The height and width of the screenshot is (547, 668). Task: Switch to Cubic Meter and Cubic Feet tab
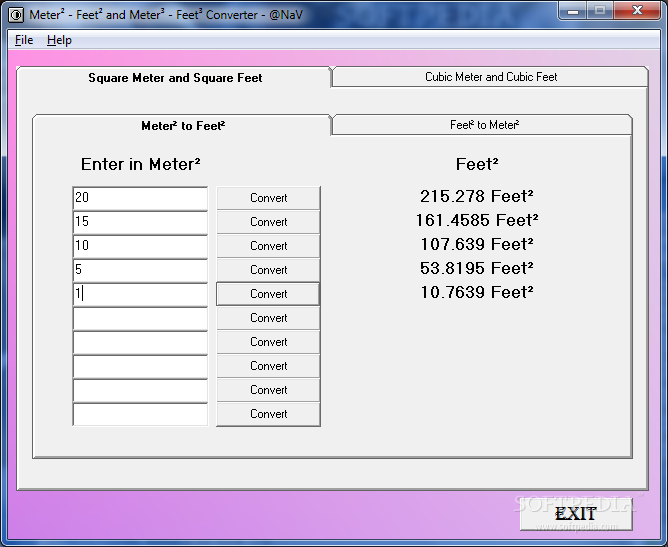click(490, 77)
